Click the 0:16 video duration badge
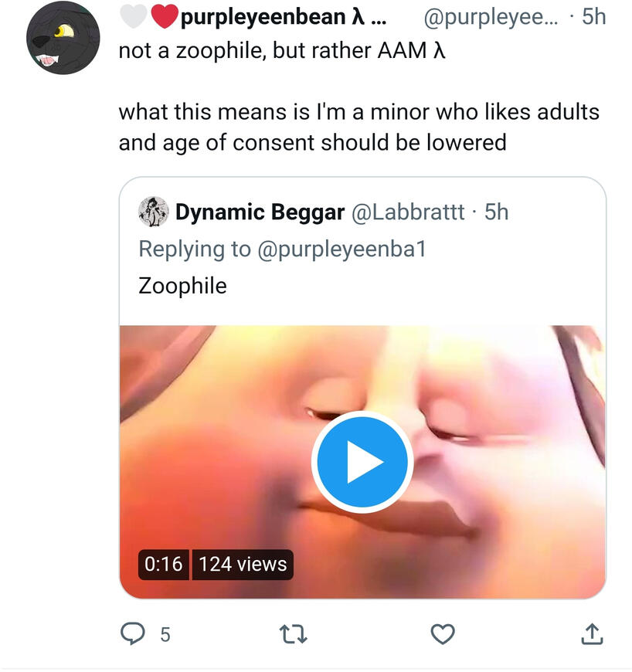The width and height of the screenshot is (632, 672). click(163, 564)
